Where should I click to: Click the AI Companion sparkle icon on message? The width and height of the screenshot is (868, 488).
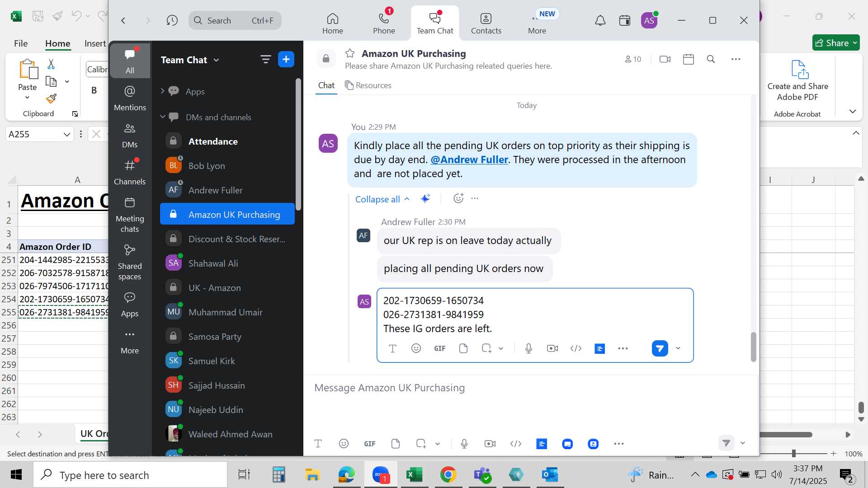[425, 198]
